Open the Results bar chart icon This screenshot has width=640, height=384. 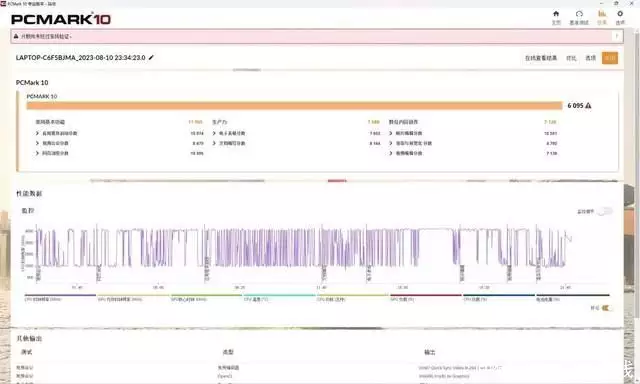tap(602, 14)
